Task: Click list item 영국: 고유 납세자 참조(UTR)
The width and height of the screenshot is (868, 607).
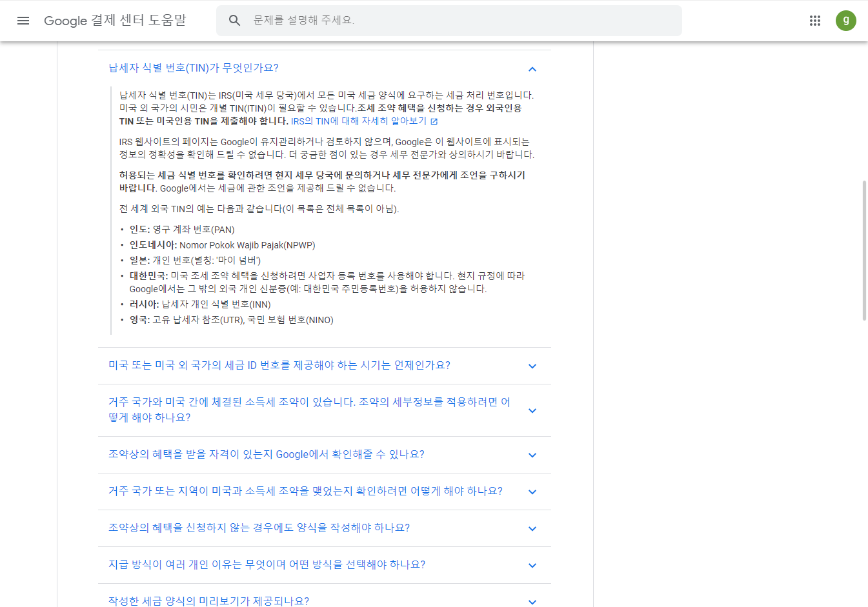Action: (x=231, y=320)
